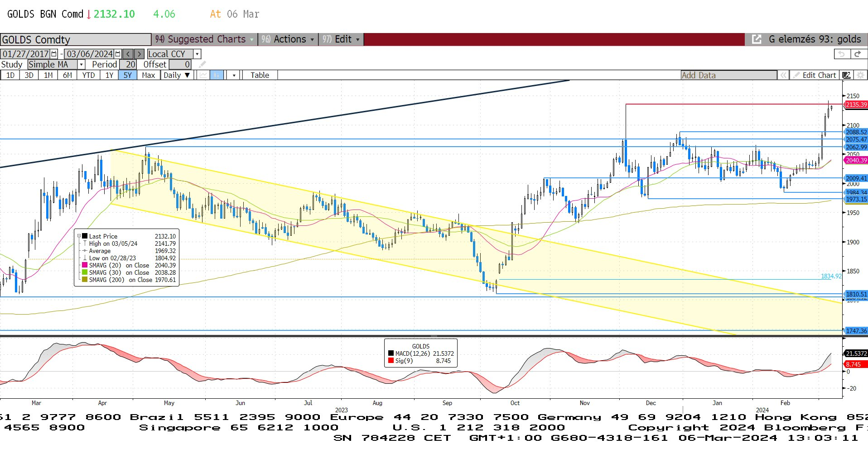This screenshot has width=868, height=463.
Task: Click the end date field 03/06/2024
Action: (x=89, y=54)
